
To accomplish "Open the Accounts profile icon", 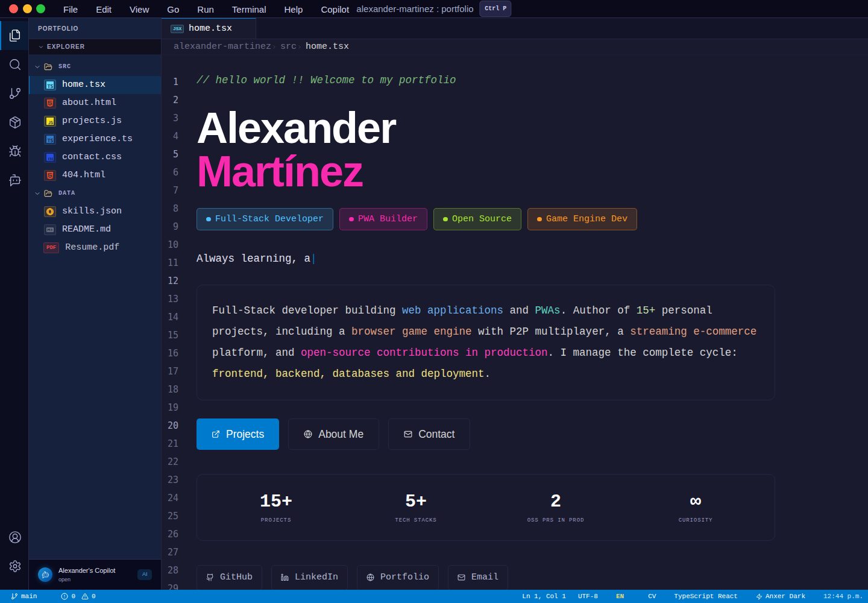I will point(15,537).
